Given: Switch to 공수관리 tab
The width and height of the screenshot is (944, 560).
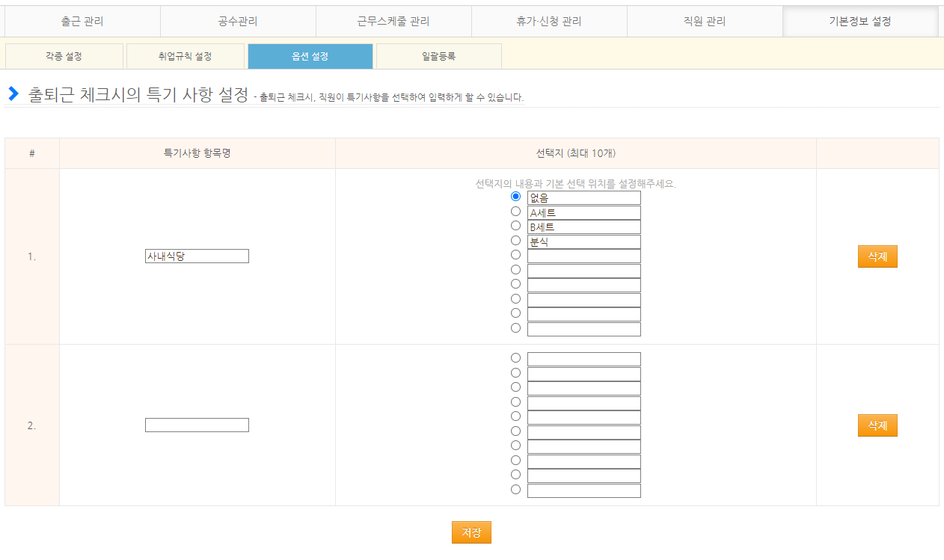Looking at the screenshot, I should point(238,22).
